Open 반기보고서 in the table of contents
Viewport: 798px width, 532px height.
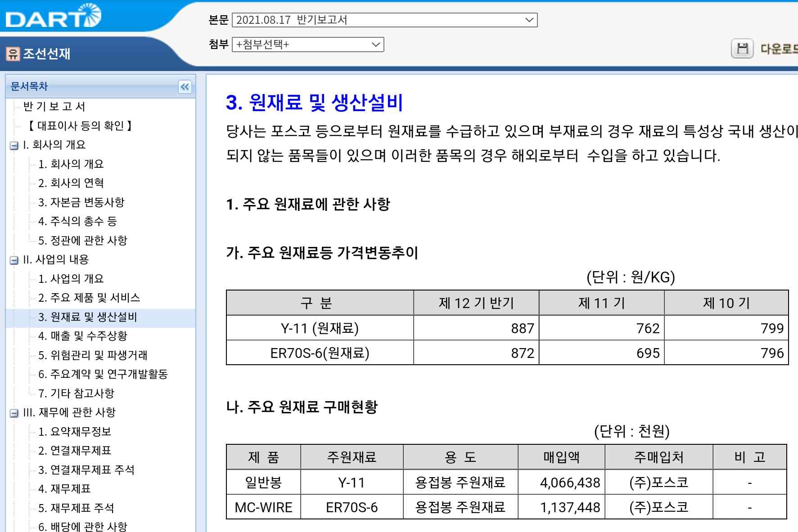(x=54, y=106)
